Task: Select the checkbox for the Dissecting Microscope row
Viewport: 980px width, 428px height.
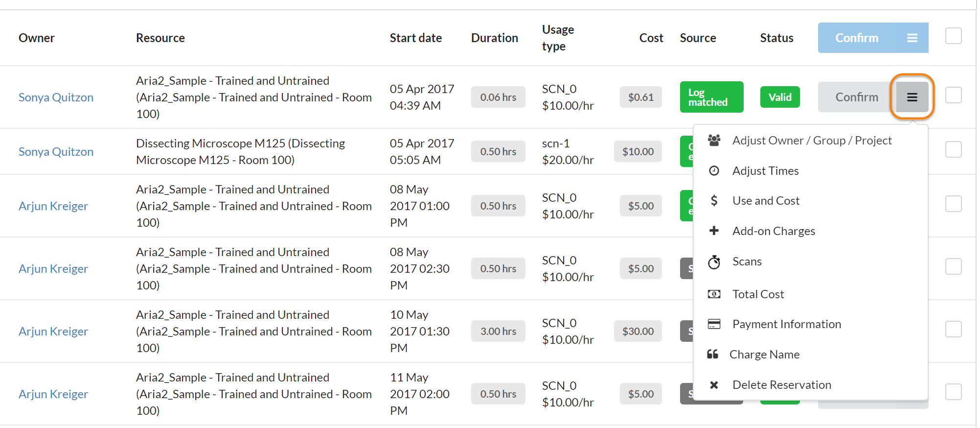Action: tap(953, 149)
